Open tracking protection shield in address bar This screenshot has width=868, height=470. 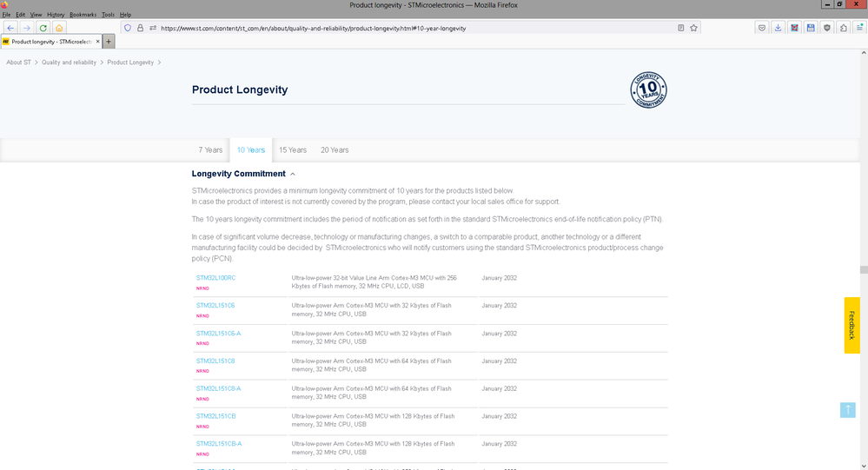click(128, 28)
